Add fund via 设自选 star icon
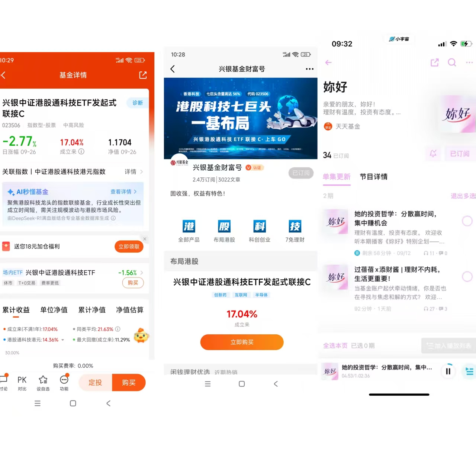Screen dimensions: 476x476 click(43, 383)
